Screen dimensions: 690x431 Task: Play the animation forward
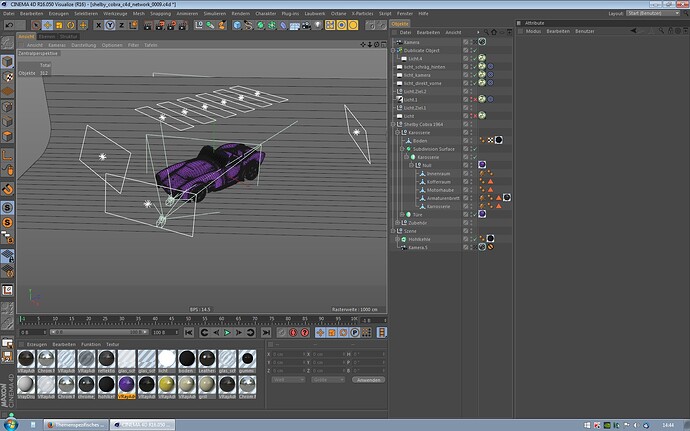pyautogui.click(x=227, y=332)
